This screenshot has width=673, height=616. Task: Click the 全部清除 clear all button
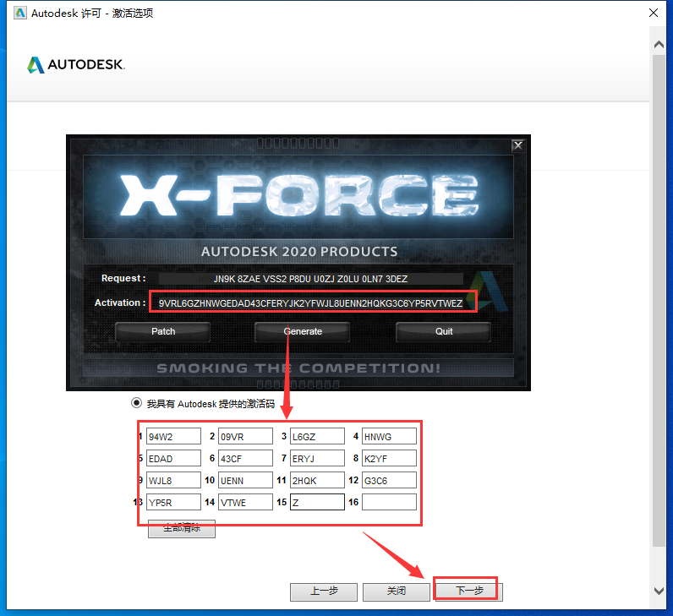pyautogui.click(x=182, y=529)
